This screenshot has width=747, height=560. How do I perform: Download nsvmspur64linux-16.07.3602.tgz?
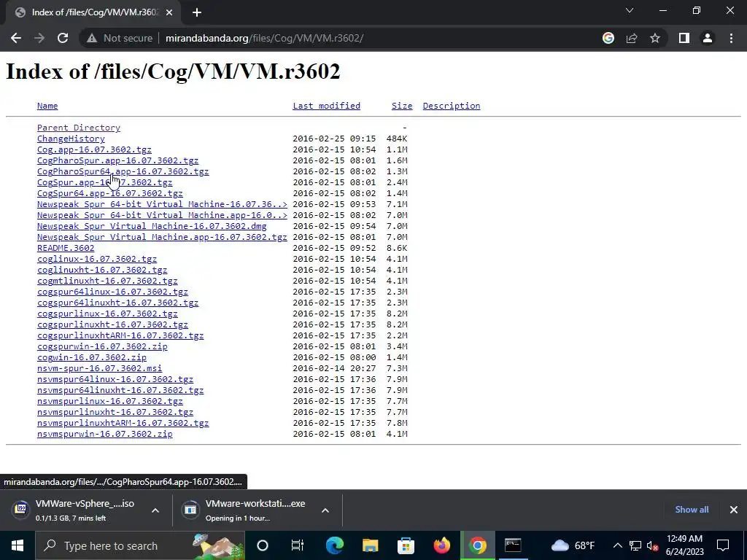[x=115, y=379]
